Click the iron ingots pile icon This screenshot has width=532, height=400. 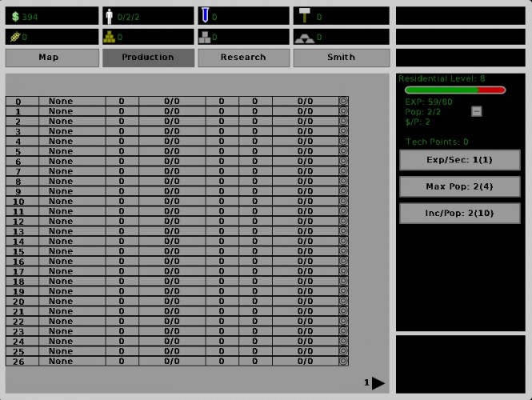click(304, 38)
